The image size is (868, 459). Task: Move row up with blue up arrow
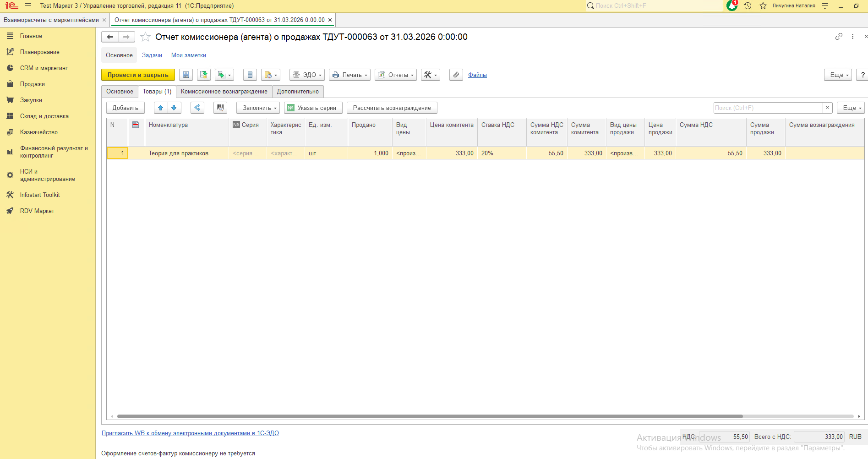[160, 108]
